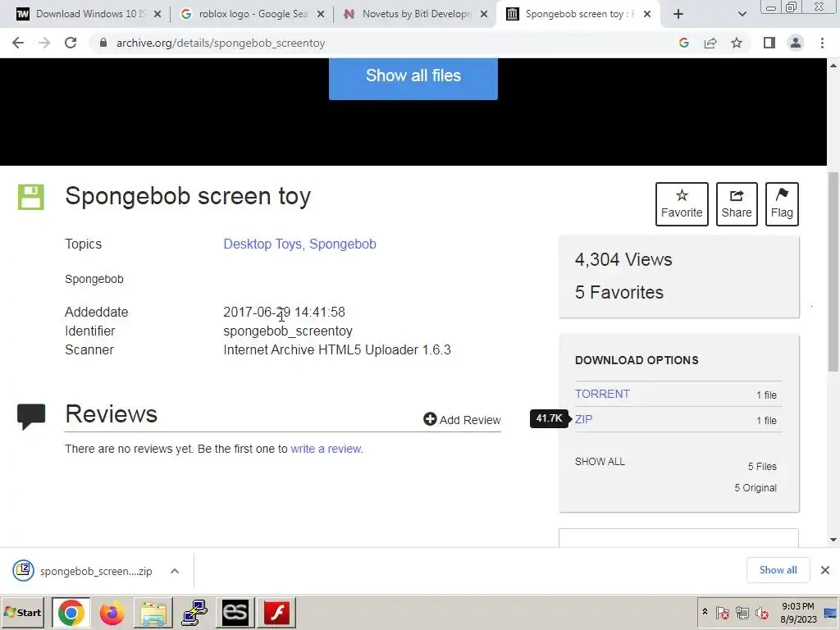
Task: Launch Firefox from the taskbar
Action: tap(112, 613)
